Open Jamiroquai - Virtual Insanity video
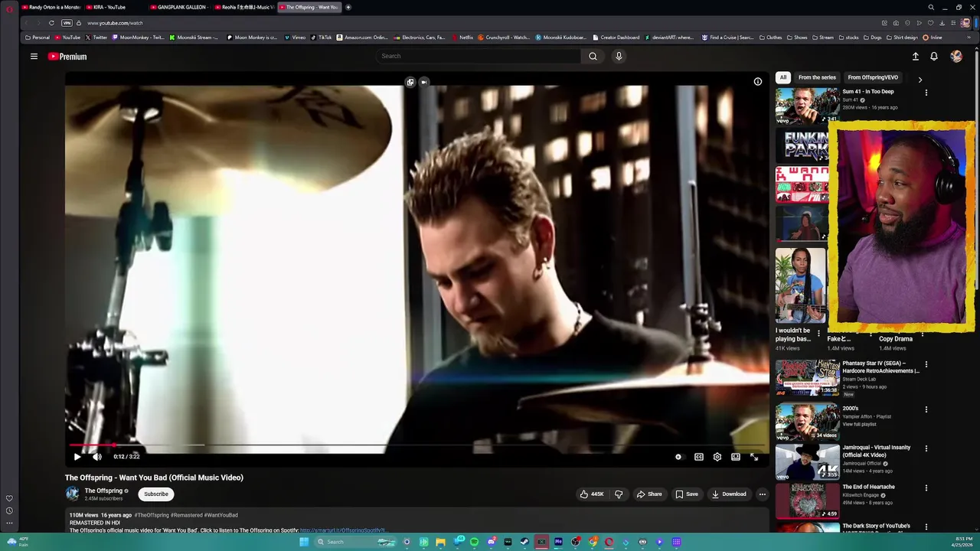The height and width of the screenshot is (551, 980). [x=807, y=461]
